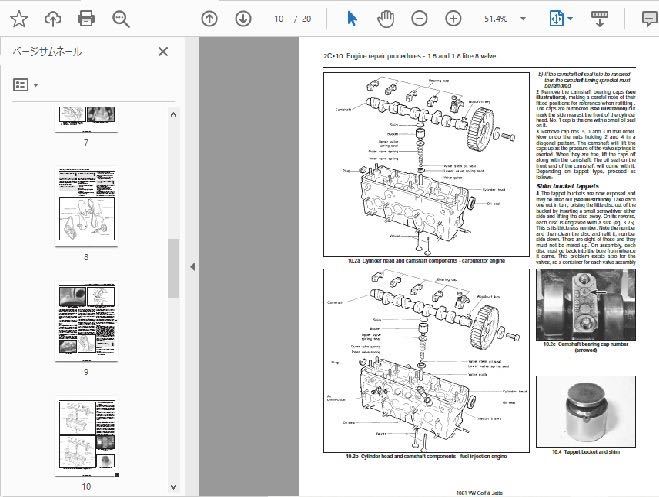Go to the next page with the down arrow
Viewport: 659px width, 497px height.
coord(243,19)
